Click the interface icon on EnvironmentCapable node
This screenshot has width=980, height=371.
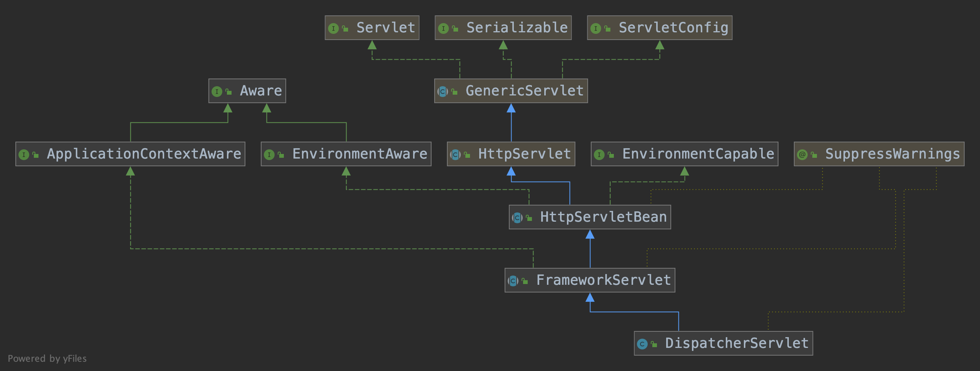(599, 155)
